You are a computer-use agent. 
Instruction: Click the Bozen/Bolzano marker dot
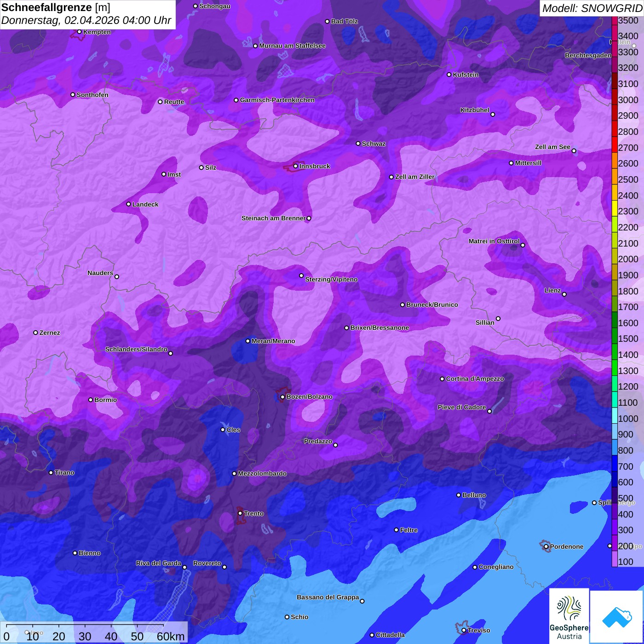pyautogui.click(x=282, y=397)
